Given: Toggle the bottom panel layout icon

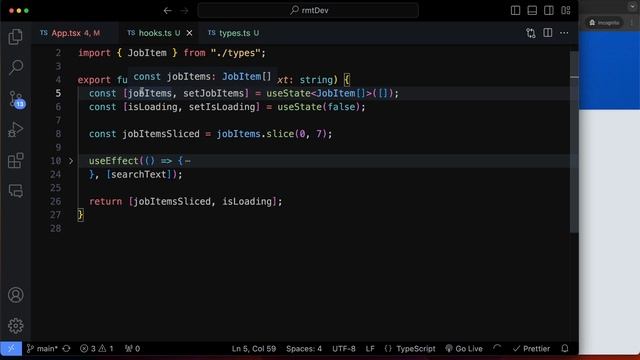Looking at the screenshot, I should tap(532, 11).
